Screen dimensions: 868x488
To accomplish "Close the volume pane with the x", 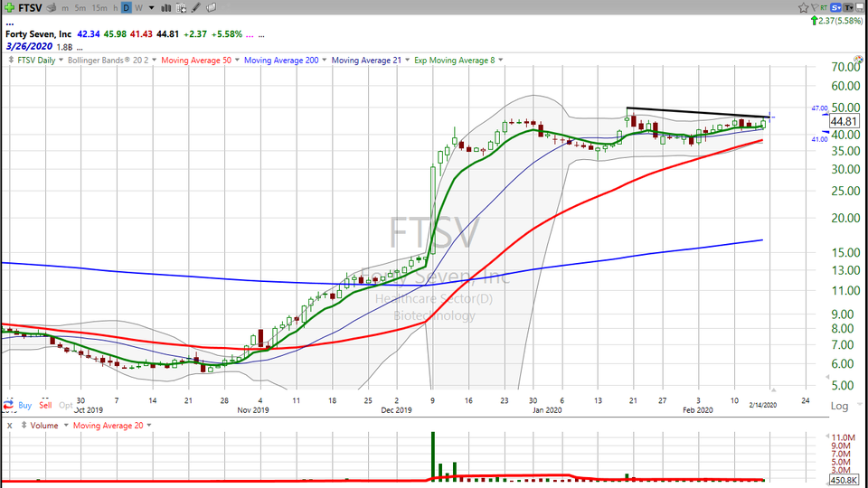I will pos(9,426).
